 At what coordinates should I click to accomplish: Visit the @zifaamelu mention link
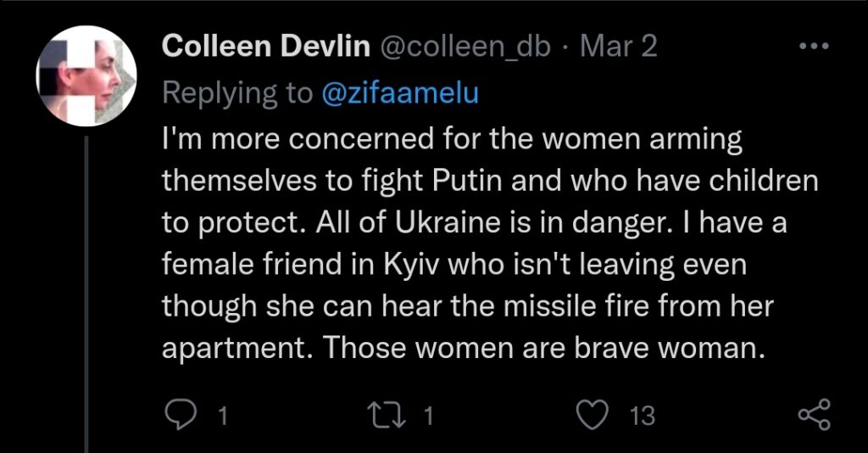click(401, 93)
